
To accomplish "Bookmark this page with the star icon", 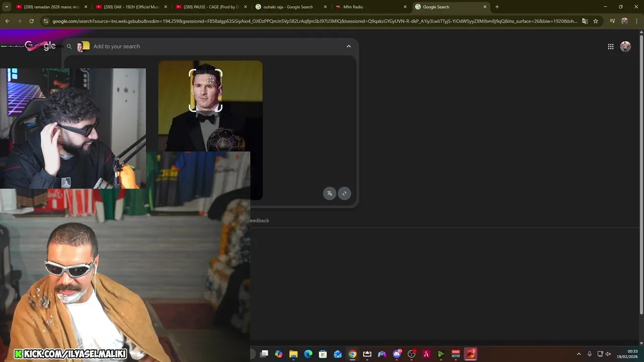I will pos(596,21).
